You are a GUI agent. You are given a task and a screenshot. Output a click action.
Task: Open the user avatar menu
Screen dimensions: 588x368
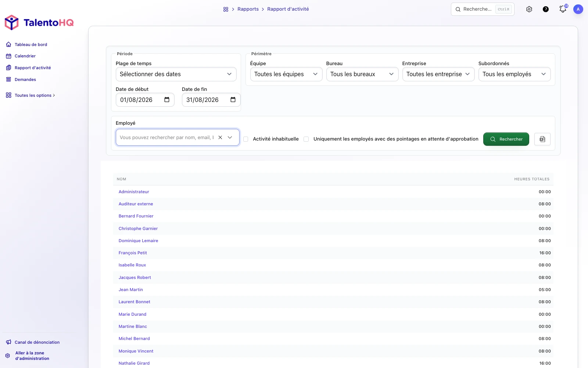click(x=578, y=9)
